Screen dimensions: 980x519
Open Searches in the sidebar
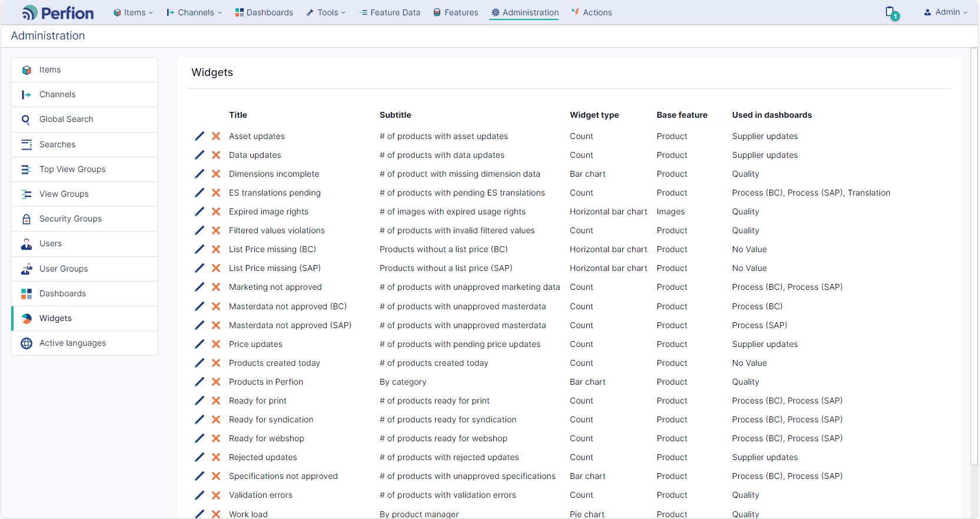click(84, 144)
